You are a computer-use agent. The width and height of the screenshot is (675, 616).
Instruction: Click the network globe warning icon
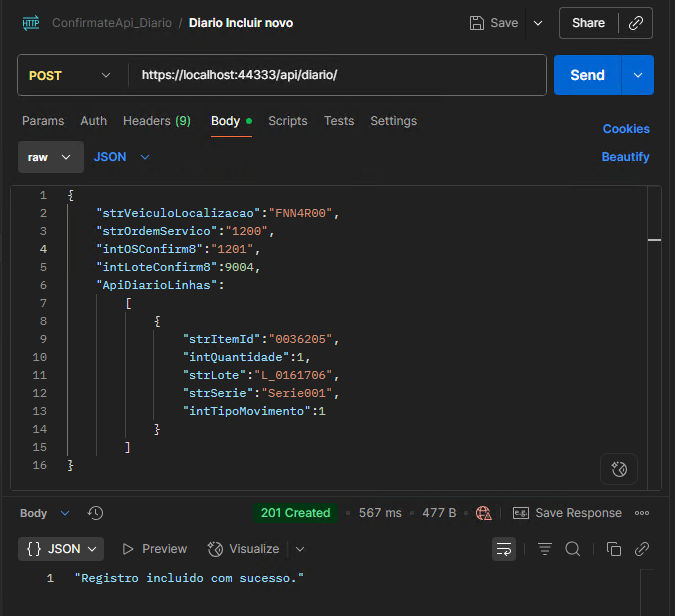point(483,513)
